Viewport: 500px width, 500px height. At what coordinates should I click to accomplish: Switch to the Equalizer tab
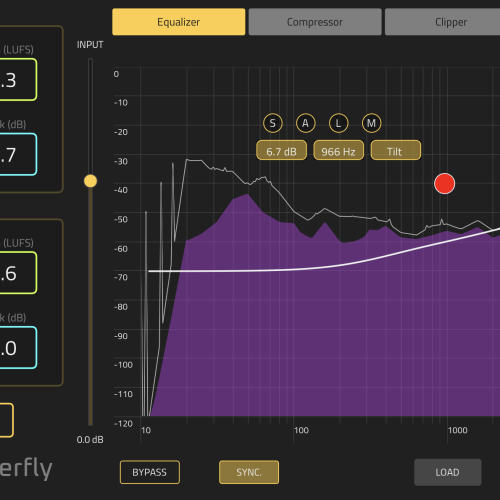179,22
